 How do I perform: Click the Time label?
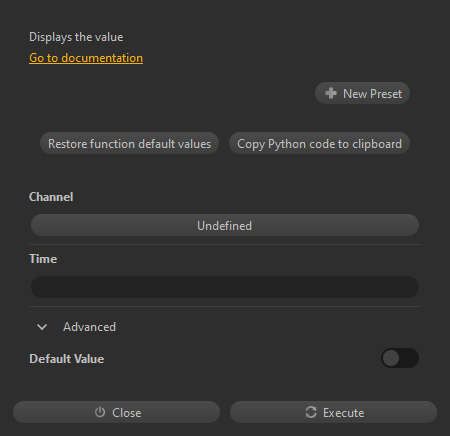43,259
